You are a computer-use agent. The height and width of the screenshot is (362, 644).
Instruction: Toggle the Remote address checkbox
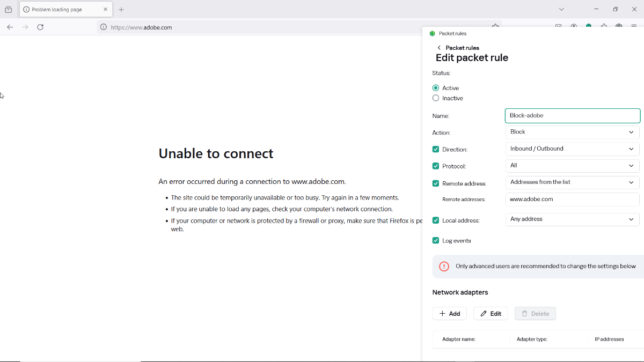coord(436,183)
